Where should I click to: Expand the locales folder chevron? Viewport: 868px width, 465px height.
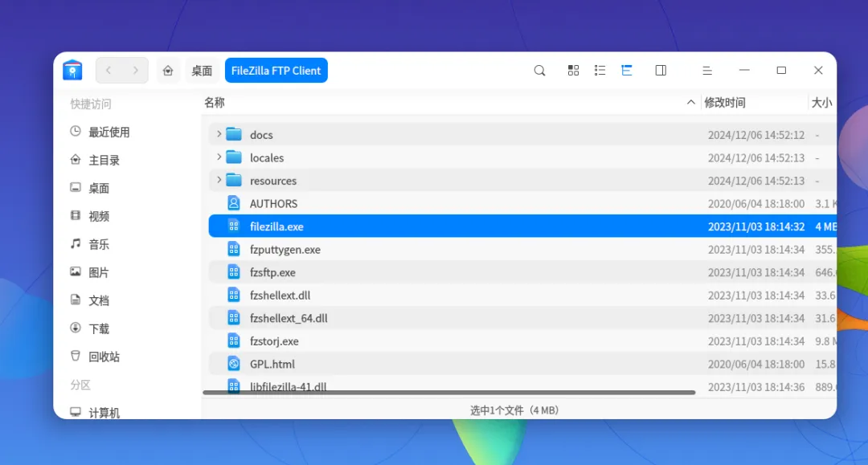click(219, 157)
